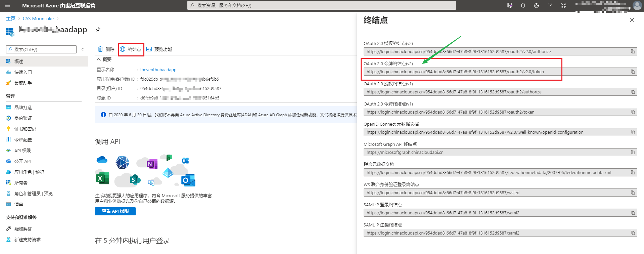This screenshot has height=254, width=644.
Task: Open the portal hamburger menu
Action: point(7,5)
